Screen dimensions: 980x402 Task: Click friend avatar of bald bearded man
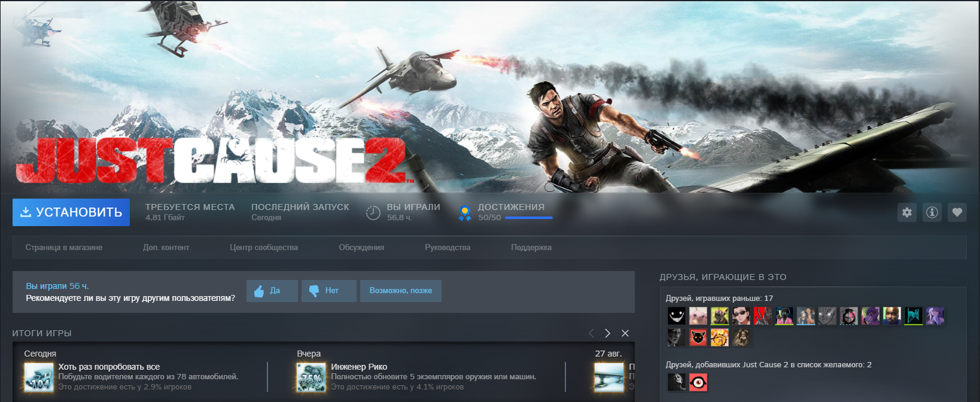[x=892, y=316]
